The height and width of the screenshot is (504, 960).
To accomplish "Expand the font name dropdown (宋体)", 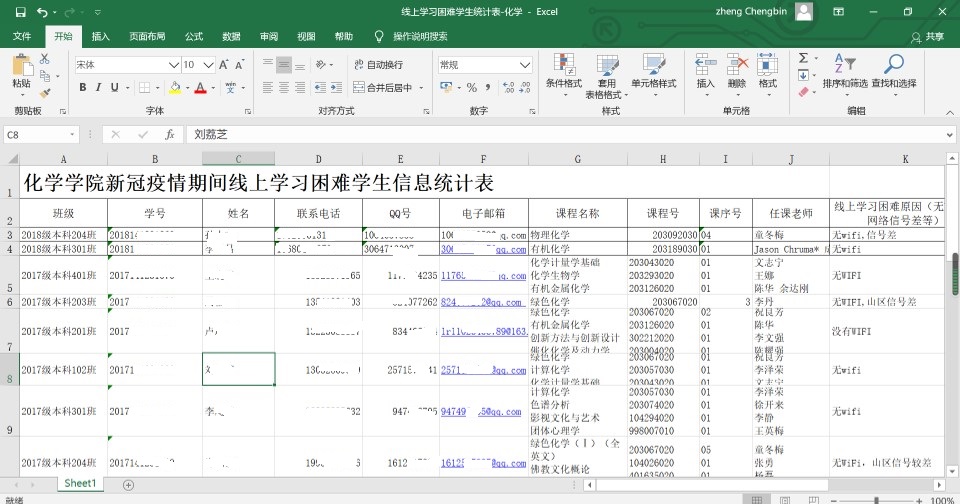I will (171, 64).
